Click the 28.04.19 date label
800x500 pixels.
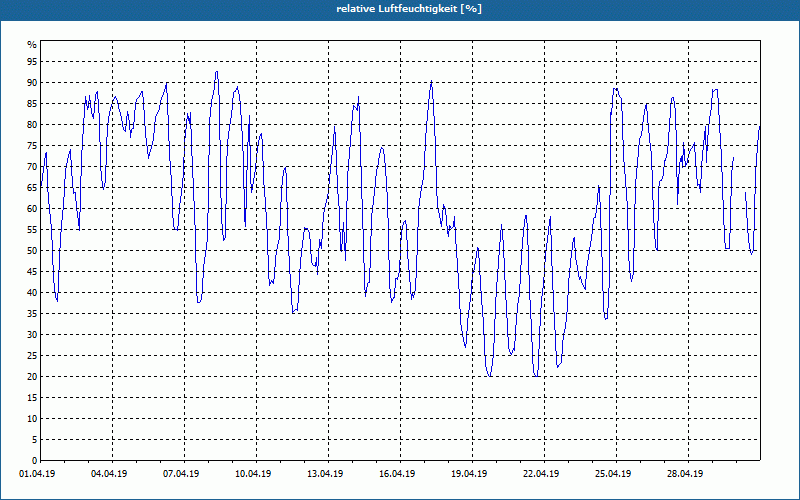pyautogui.click(x=685, y=474)
